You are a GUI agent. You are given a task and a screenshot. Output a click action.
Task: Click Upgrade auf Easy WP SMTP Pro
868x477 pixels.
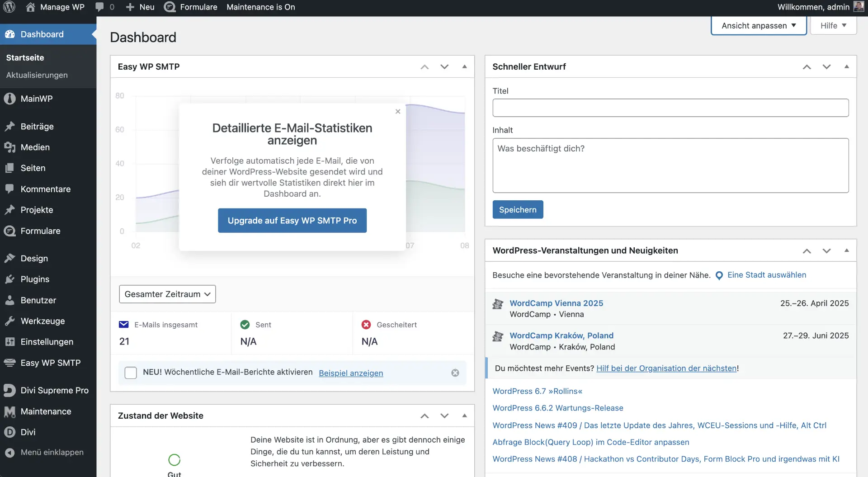tap(292, 221)
